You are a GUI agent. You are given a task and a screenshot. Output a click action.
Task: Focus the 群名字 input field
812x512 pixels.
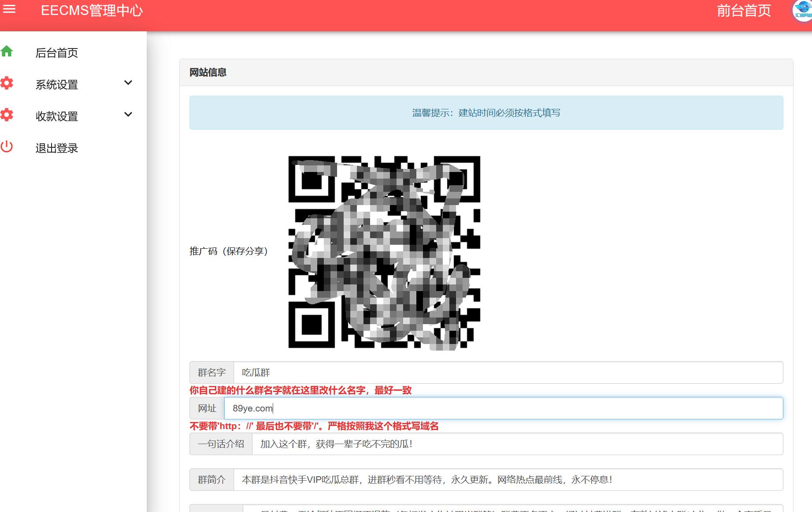tap(508, 373)
